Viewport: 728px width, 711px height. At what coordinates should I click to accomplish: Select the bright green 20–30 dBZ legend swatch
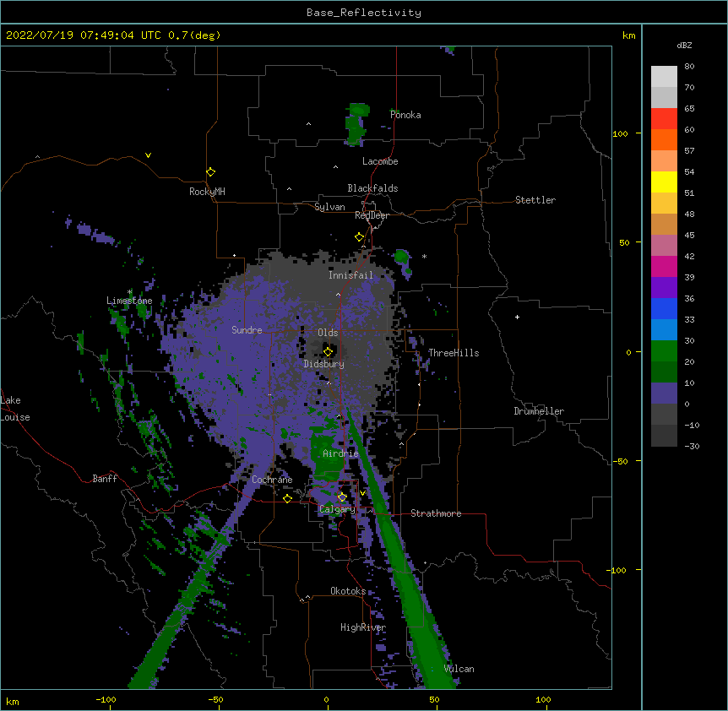pyautogui.click(x=664, y=351)
